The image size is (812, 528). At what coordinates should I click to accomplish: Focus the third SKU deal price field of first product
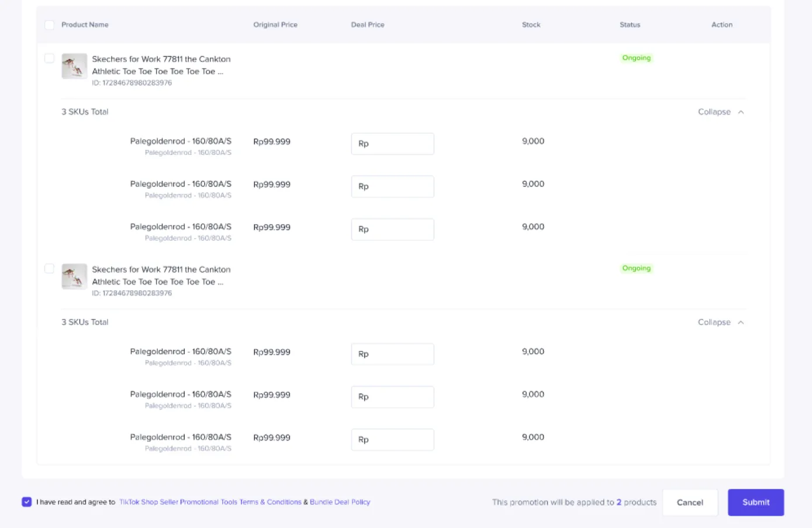click(x=392, y=229)
